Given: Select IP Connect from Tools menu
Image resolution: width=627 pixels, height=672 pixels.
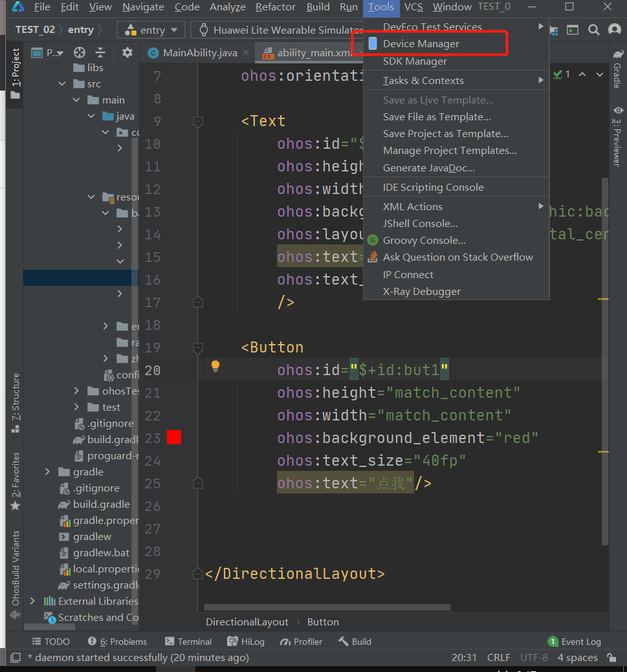Looking at the screenshot, I should pyautogui.click(x=456, y=275).
